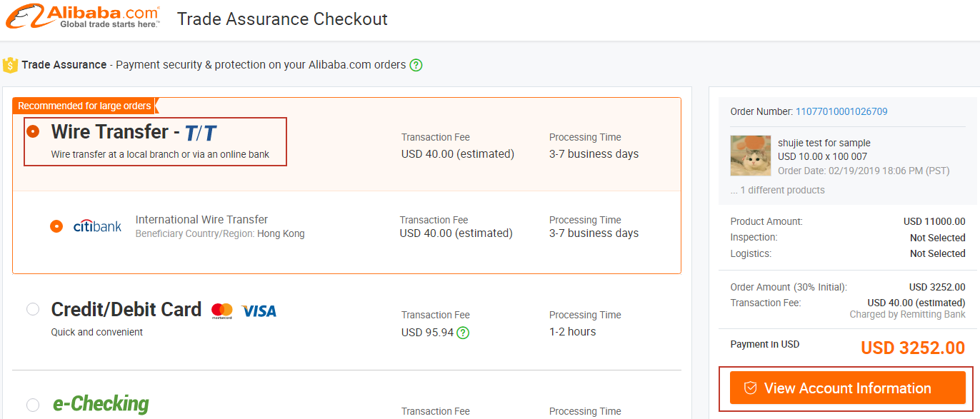The image size is (980, 419).
Task: Click the Trade Assurance gold shield icon
Action: [x=10, y=65]
